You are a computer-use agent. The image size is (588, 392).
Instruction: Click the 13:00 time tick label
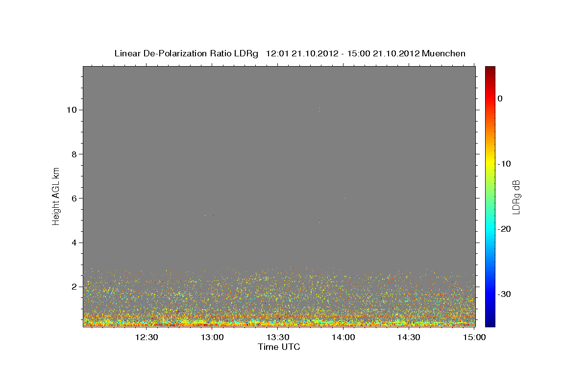[x=213, y=337]
